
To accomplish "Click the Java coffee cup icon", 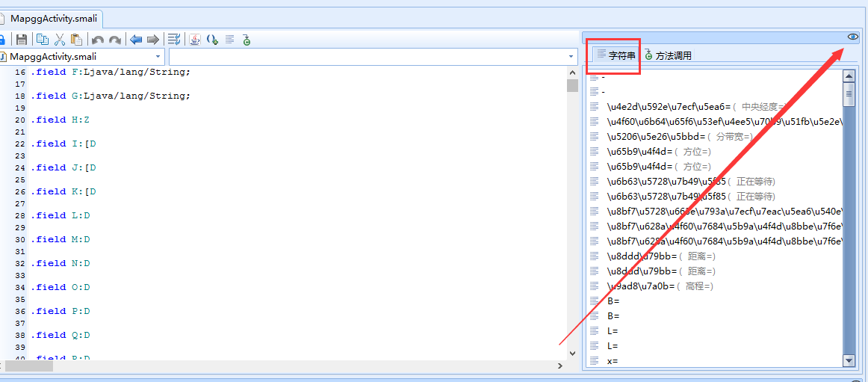I will [194, 40].
